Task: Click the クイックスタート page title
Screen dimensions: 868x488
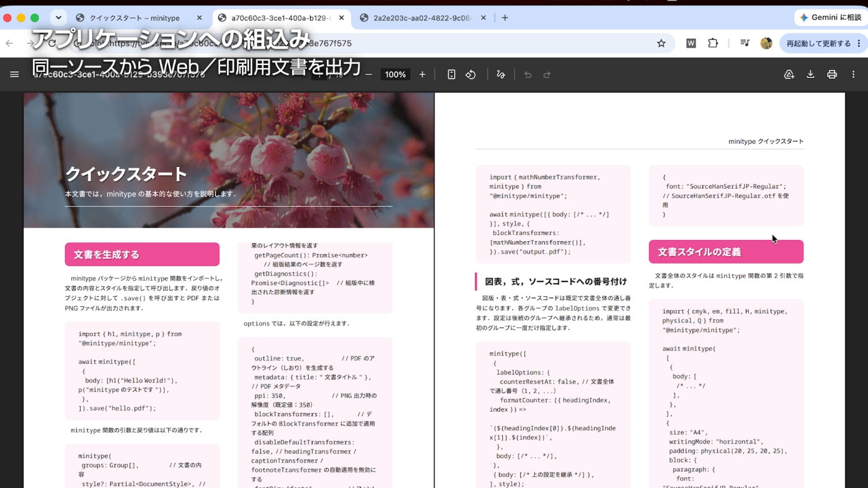Action: click(126, 174)
